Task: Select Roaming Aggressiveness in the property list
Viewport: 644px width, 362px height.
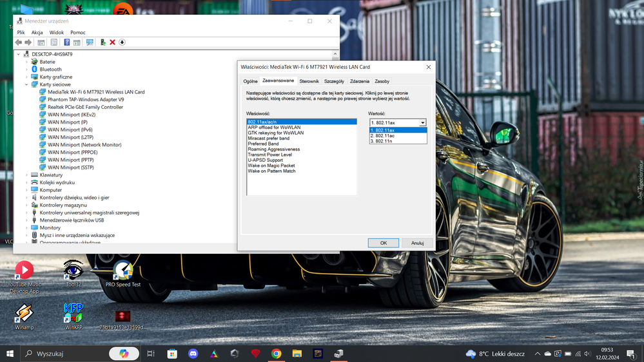Action: click(x=273, y=149)
